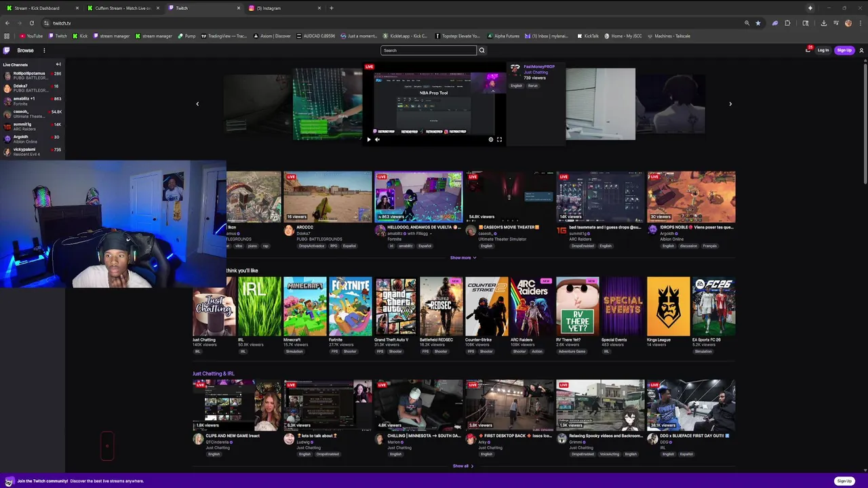Screen dimensions: 868x488
Task: Open the Machines - Tailscale bookmark
Action: (669, 36)
